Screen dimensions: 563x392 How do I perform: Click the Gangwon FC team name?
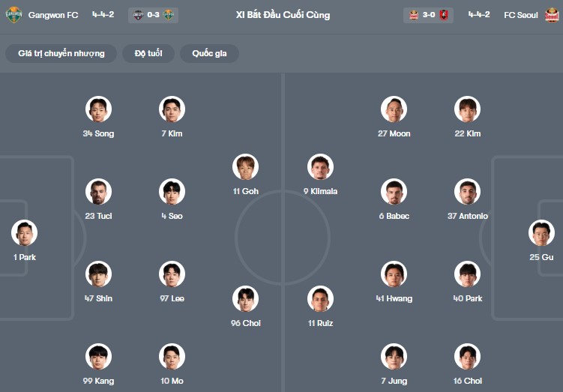(x=53, y=15)
